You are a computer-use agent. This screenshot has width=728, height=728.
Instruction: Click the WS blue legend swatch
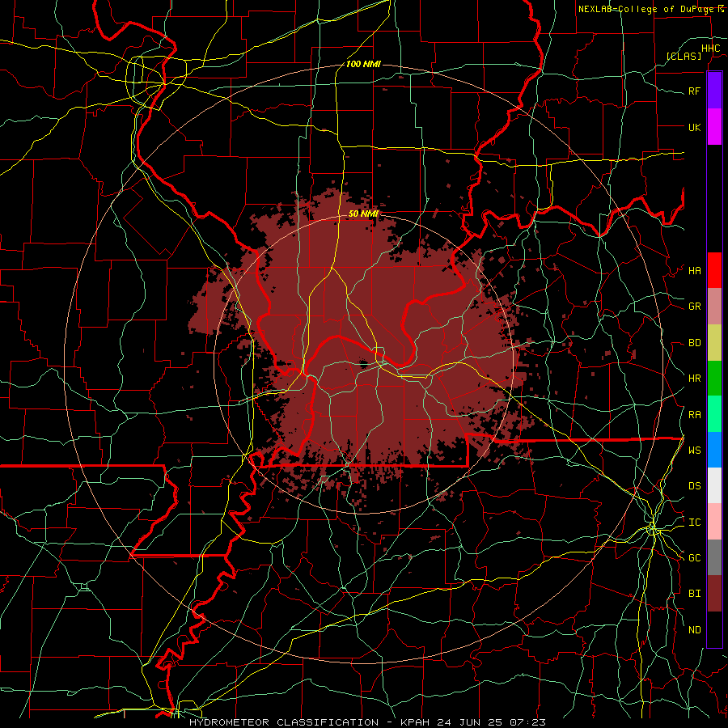[714, 450]
